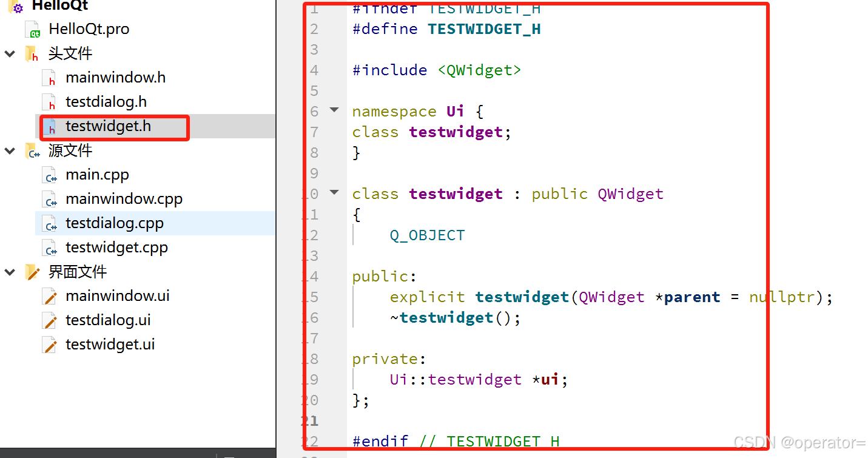Viewport: 868px width, 458px height.
Task: Click Ui::testwidget *ui member line
Action: [x=479, y=380]
